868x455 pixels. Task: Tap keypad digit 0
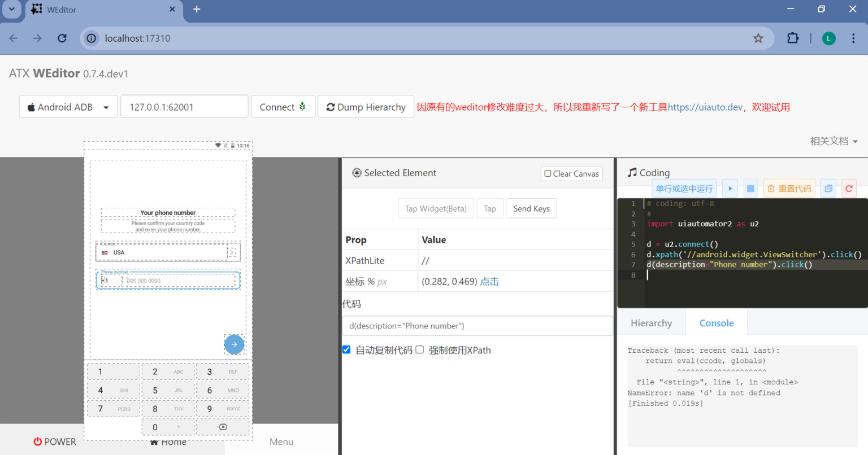tap(168, 427)
